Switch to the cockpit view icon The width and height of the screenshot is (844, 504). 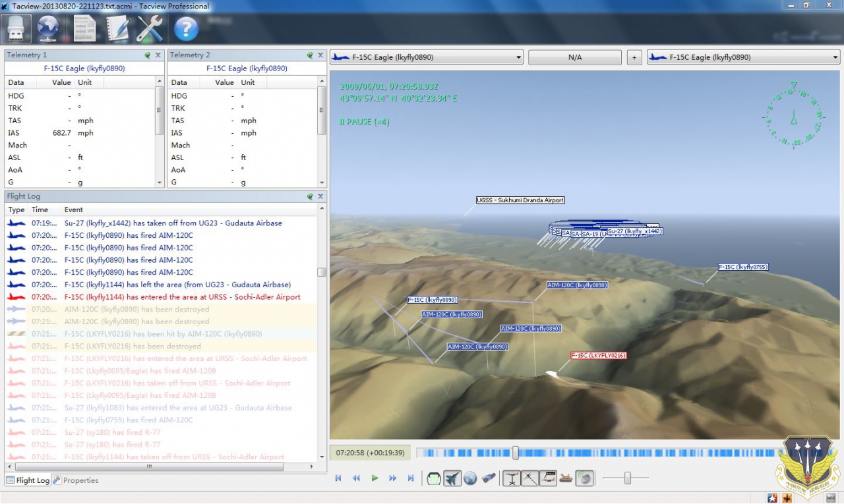434,478
